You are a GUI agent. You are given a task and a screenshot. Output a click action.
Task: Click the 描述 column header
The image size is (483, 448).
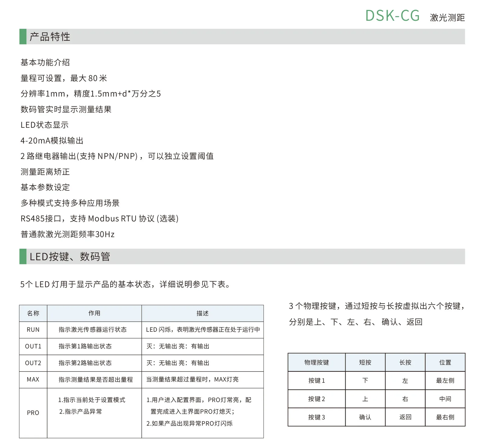click(203, 313)
